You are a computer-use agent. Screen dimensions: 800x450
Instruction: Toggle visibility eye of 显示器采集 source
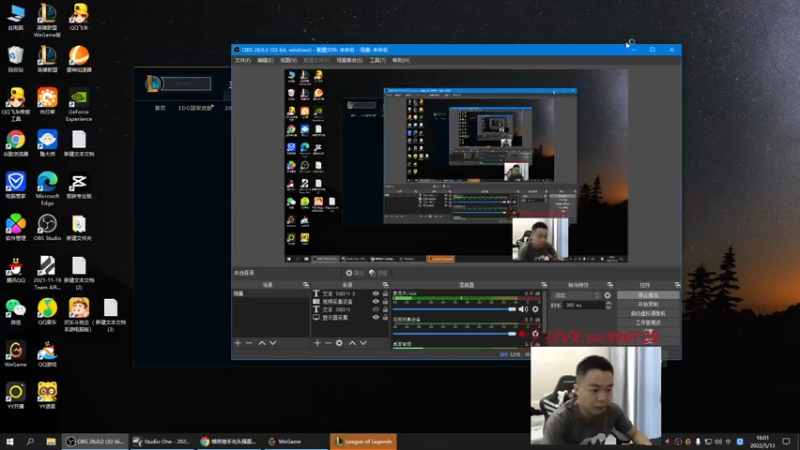pos(376,317)
